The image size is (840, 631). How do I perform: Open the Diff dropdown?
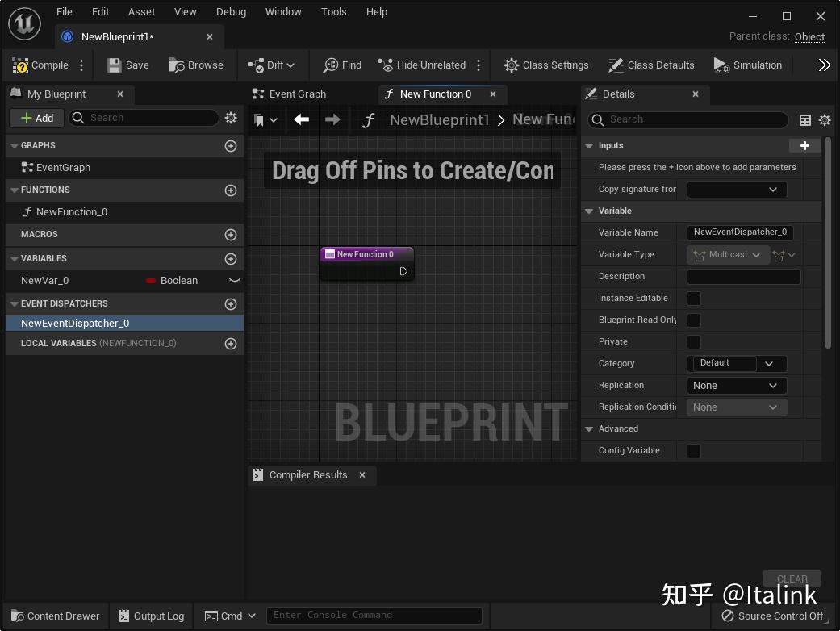point(272,65)
